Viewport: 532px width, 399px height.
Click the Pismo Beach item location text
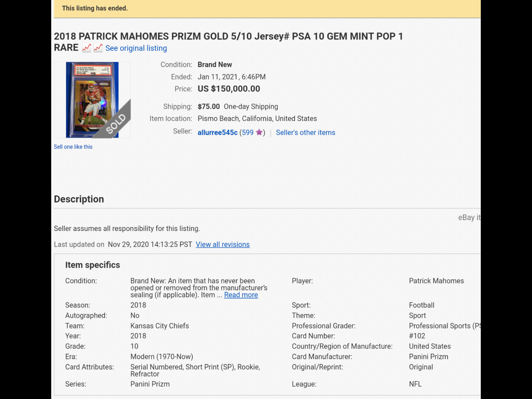257,118
